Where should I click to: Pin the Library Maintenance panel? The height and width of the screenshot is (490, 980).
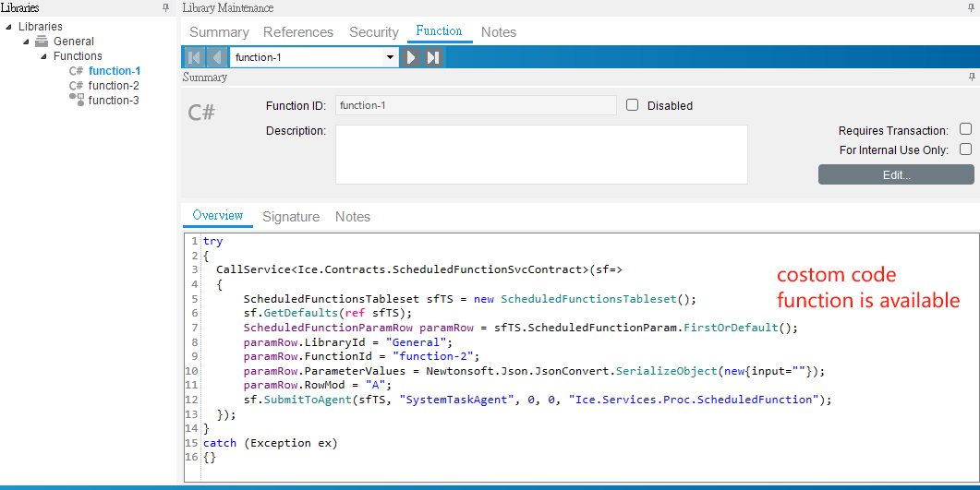pyautogui.click(x=972, y=8)
